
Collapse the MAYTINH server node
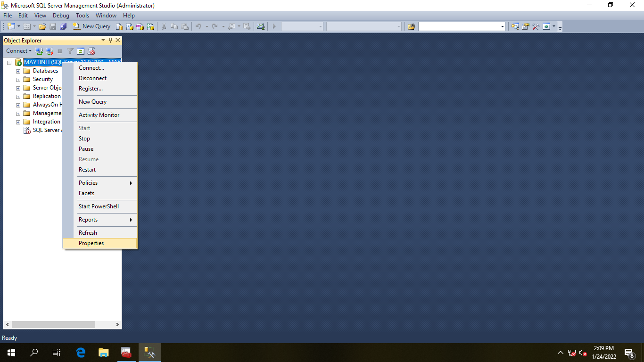[9, 63]
